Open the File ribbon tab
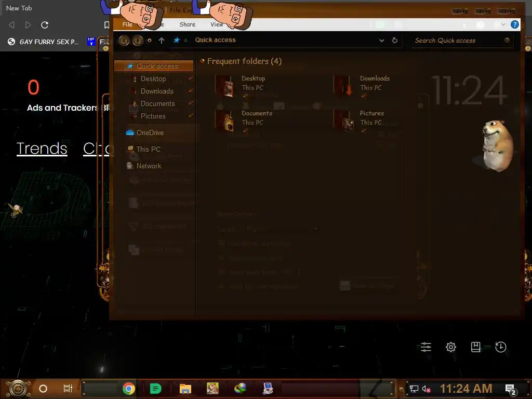The width and height of the screenshot is (532, 399). click(x=128, y=24)
